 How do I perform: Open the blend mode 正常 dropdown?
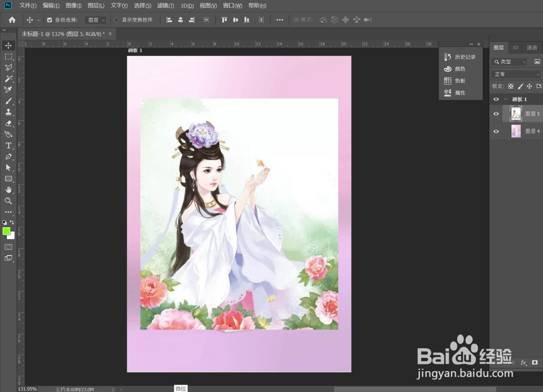pyautogui.click(x=516, y=74)
